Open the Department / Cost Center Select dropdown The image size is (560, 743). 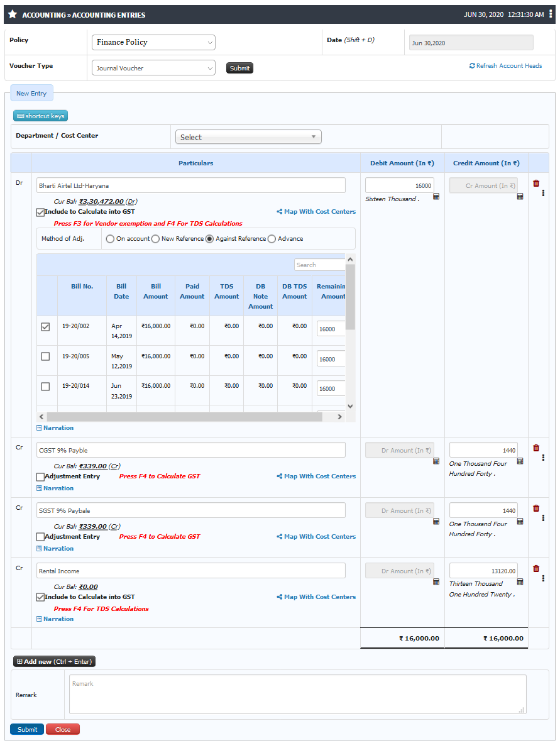click(248, 137)
